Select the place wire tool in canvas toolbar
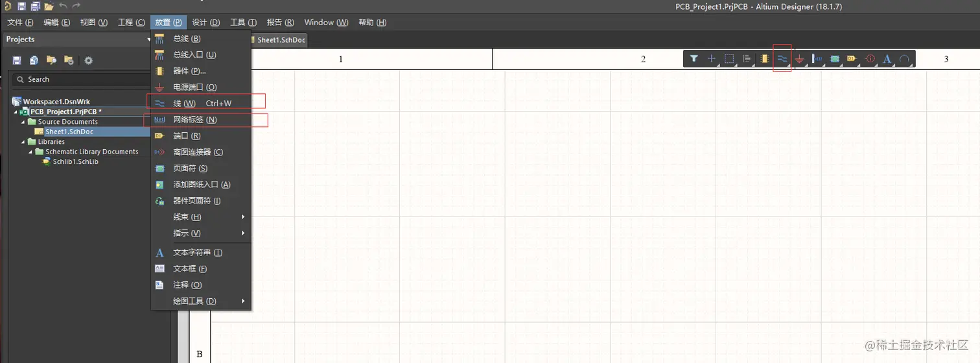980x363 pixels. point(782,59)
